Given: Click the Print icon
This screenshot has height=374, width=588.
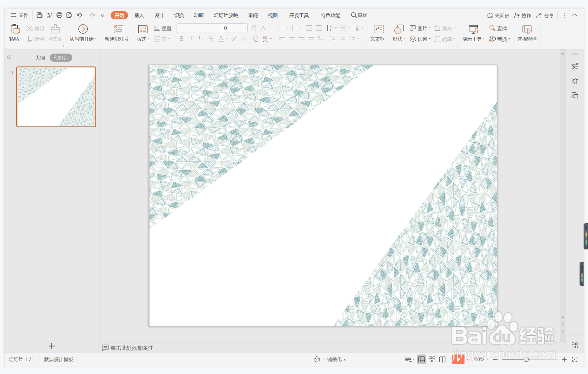Looking at the screenshot, I should (59, 15).
